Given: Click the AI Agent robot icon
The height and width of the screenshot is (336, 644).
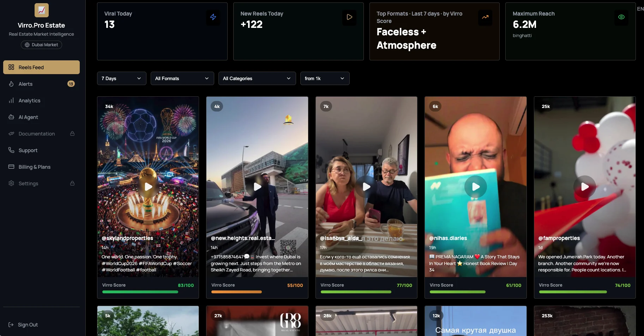Looking at the screenshot, I should pyautogui.click(x=11, y=117).
